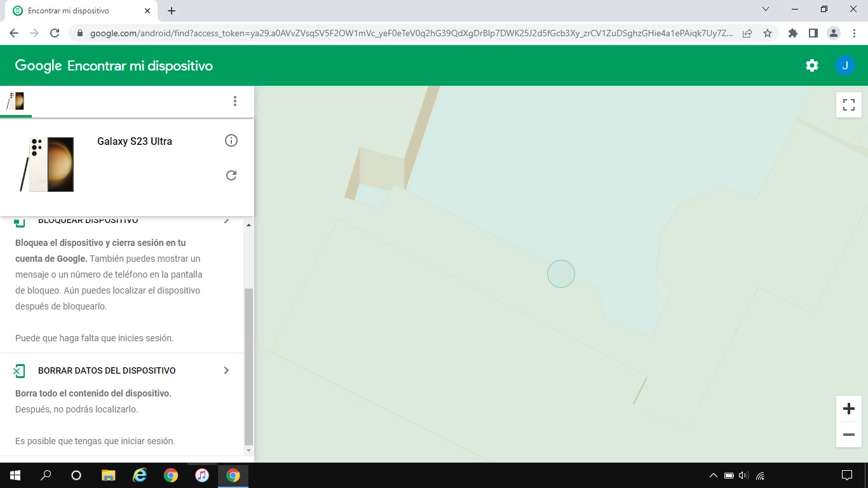Refresh the Galaxy S23 Ultra location
This screenshot has height=488, width=868.
(x=231, y=175)
